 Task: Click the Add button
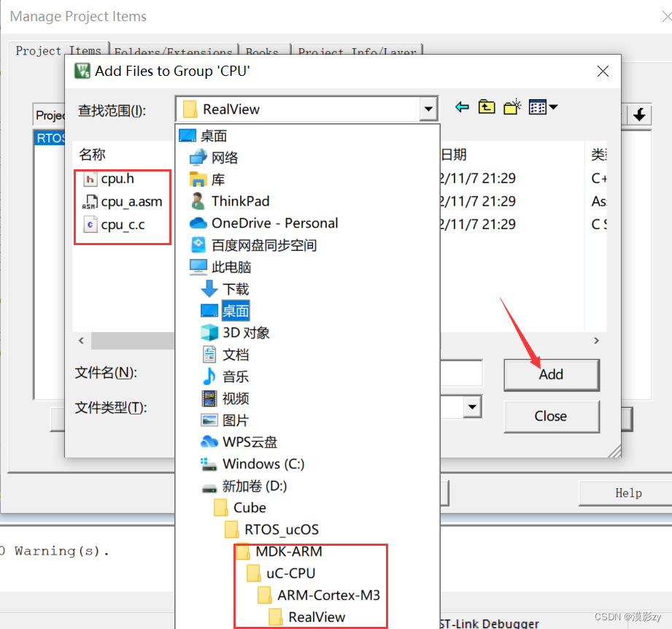click(x=551, y=375)
